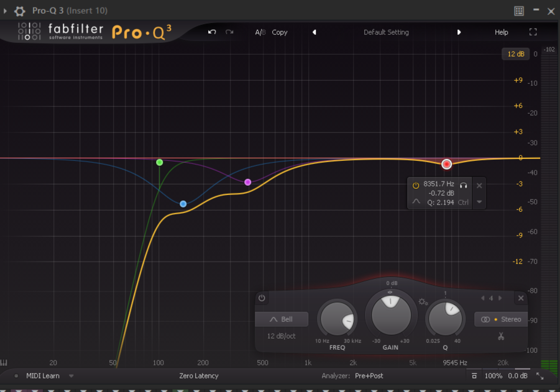Click the GAIN knob
Image resolution: width=560 pixels, height=392 pixels.
(391, 316)
